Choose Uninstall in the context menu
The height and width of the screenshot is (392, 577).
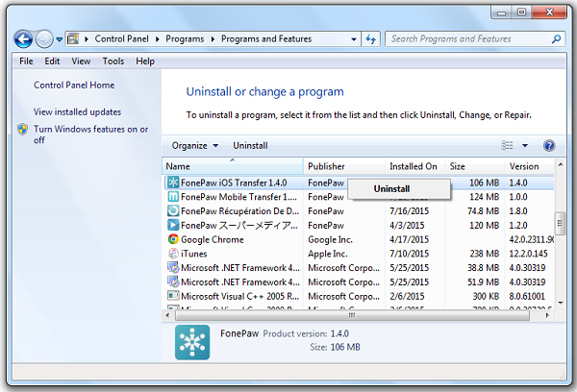(x=399, y=189)
